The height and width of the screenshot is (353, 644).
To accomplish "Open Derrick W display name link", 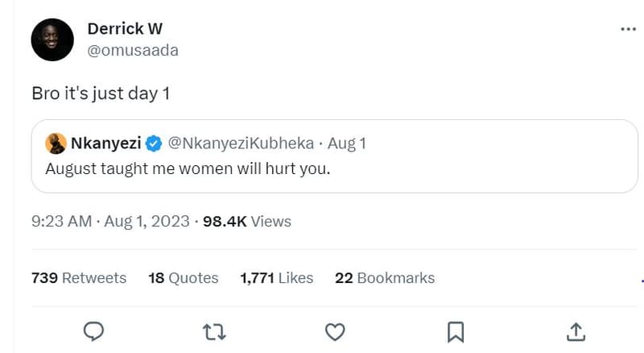I will (124, 29).
